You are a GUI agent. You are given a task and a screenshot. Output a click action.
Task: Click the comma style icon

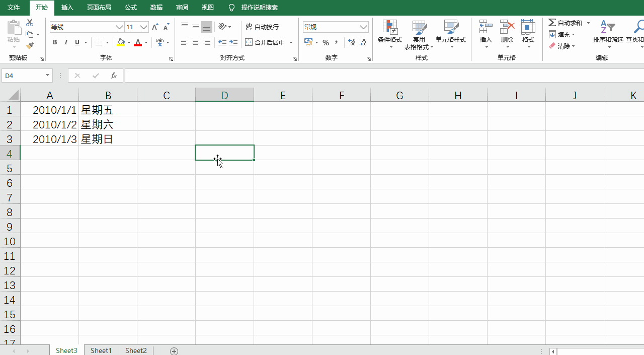point(336,43)
